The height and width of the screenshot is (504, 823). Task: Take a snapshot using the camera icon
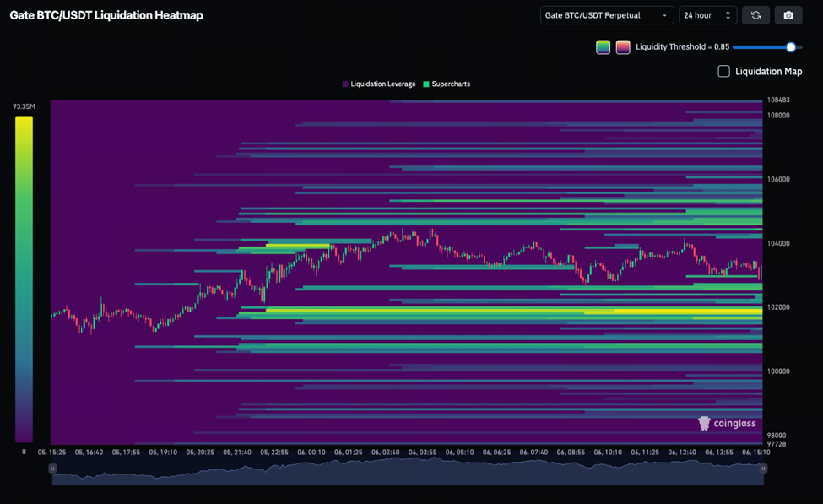point(788,15)
